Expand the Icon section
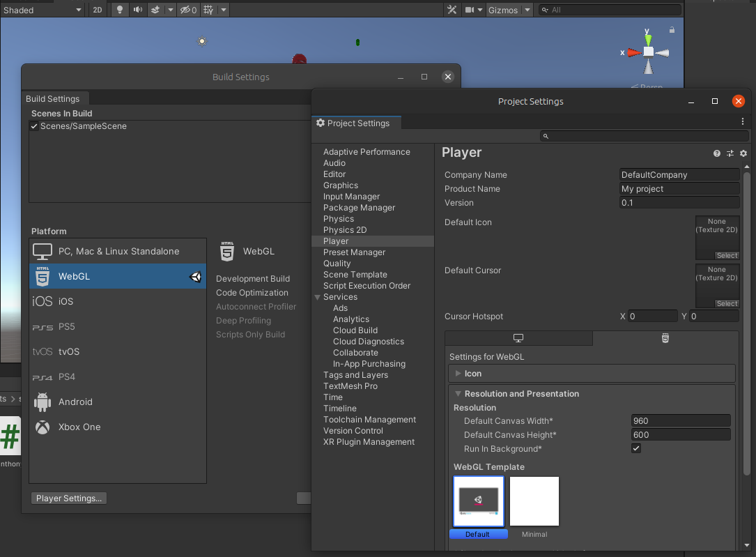Image resolution: width=756 pixels, height=557 pixels. click(458, 374)
